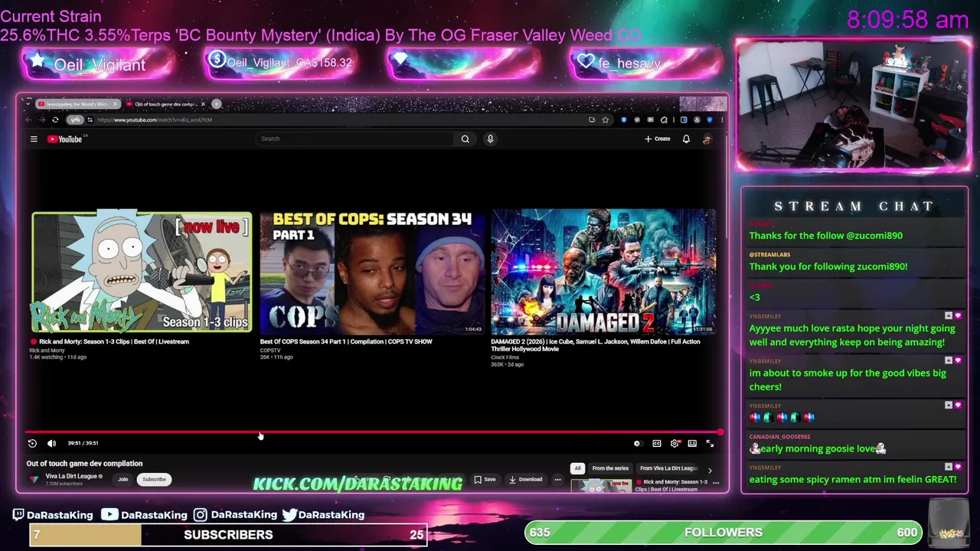Go to the YouTube home logo
Image resolution: width=980 pixels, height=551 pixels.
coord(65,139)
